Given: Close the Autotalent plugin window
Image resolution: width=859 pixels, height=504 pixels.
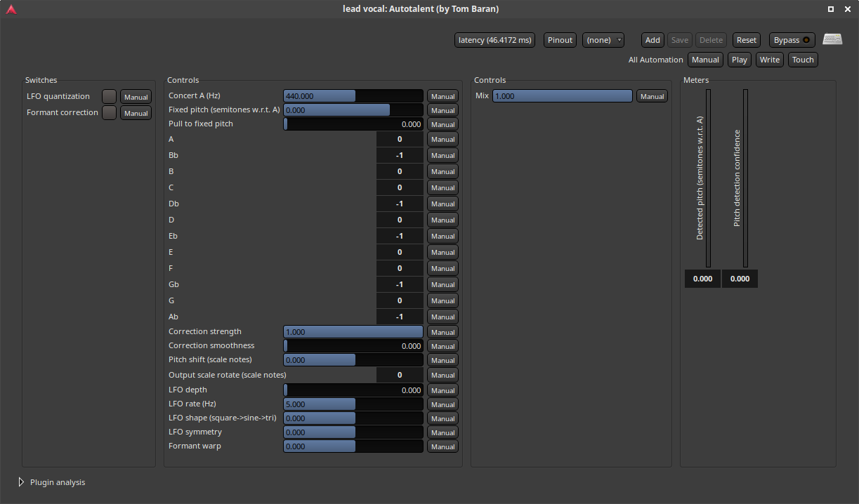Looking at the screenshot, I should pyautogui.click(x=847, y=9).
